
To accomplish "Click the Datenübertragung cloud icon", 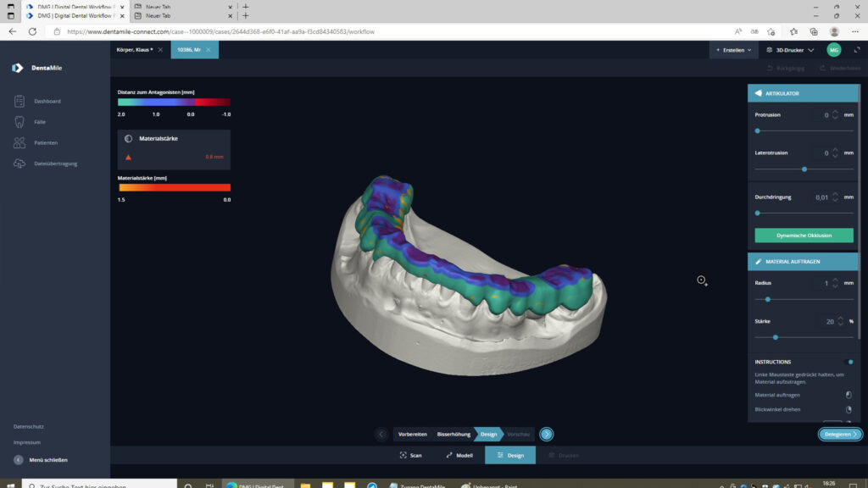I will pyautogui.click(x=19, y=164).
